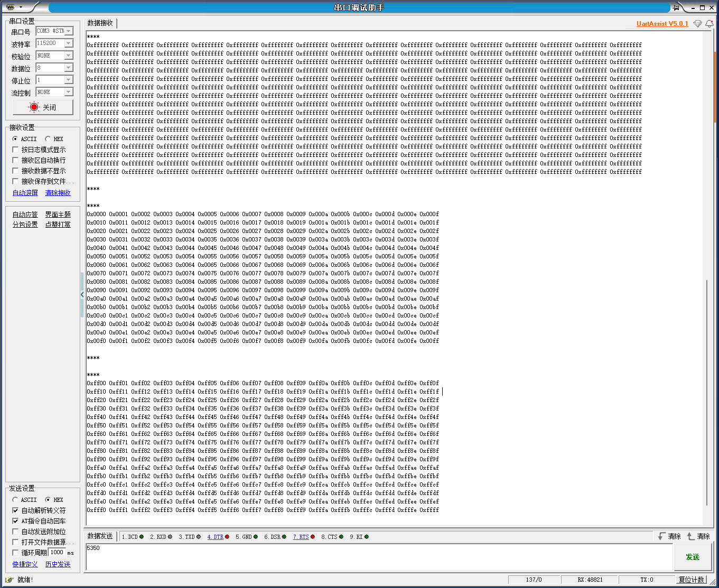719x588 pixels.
Task: Enable 打开文件数据源 checkbox
Action: pos(15,542)
